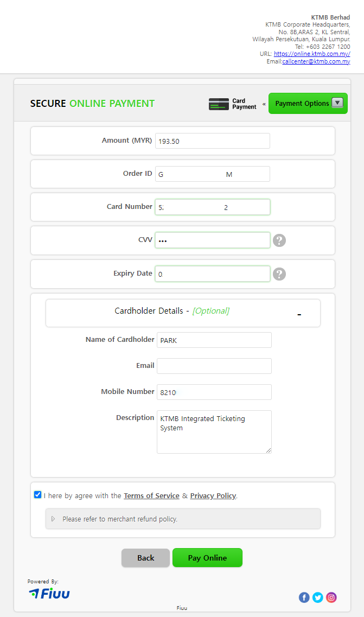Focus the Mobile Number field
Screen dimensions: 364x617
[214, 392]
